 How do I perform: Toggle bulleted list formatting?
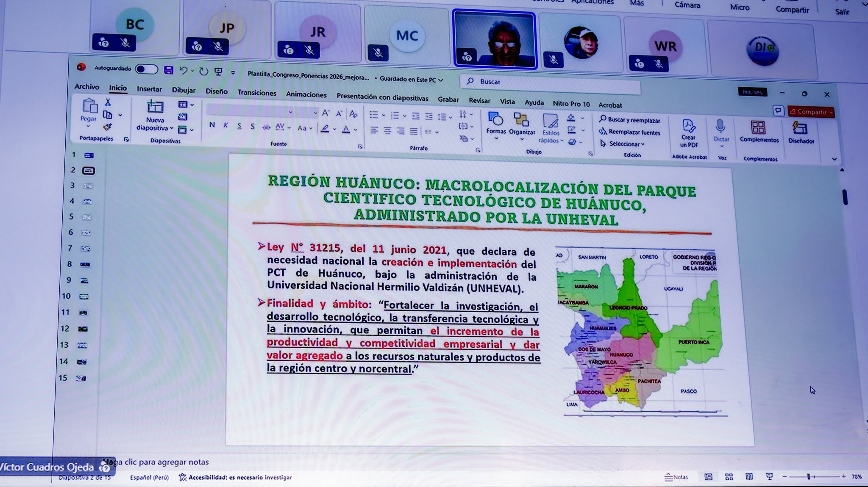(x=373, y=114)
